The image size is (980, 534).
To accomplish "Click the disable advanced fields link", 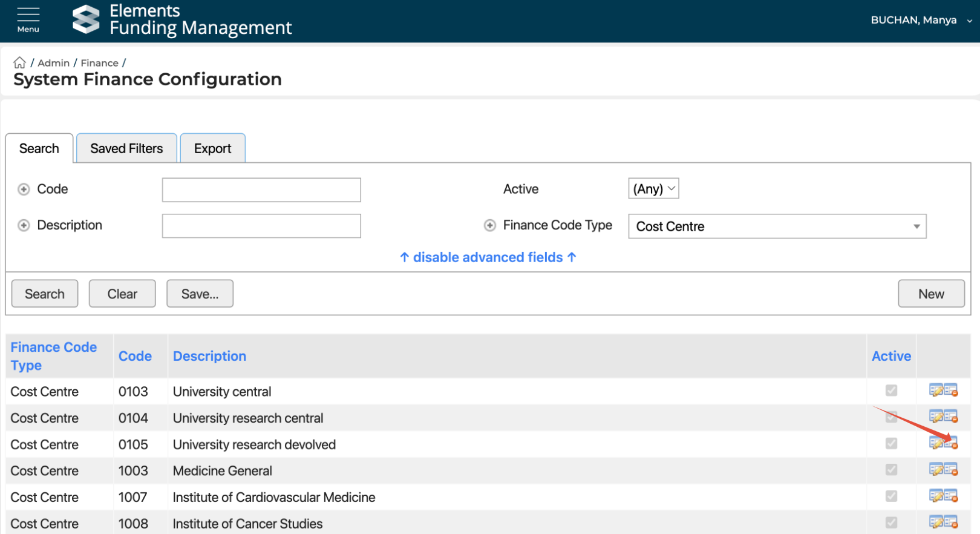I will [488, 257].
